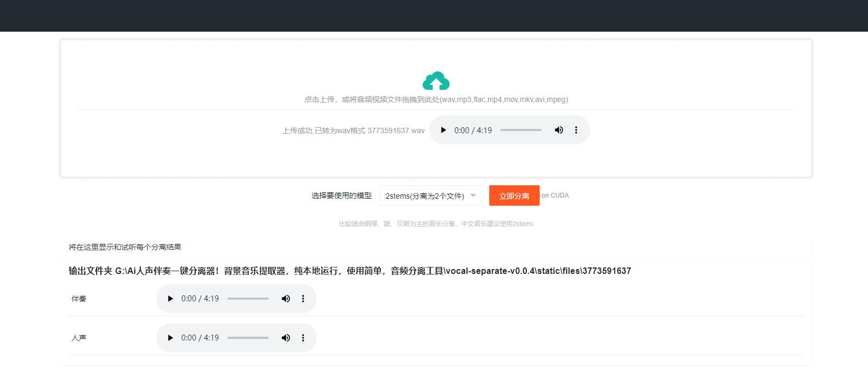
Task: Play the uploaded 3773591637.wav audio
Action: click(x=443, y=130)
